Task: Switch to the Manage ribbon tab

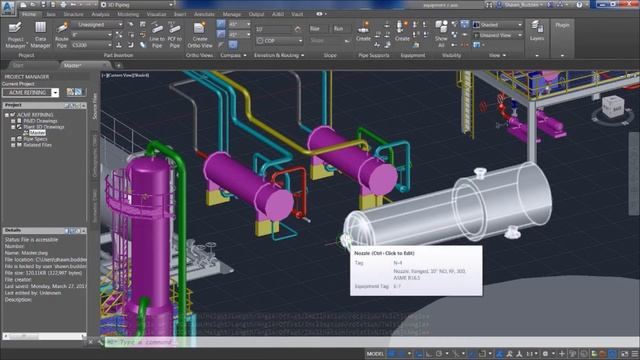Action: (x=231, y=14)
